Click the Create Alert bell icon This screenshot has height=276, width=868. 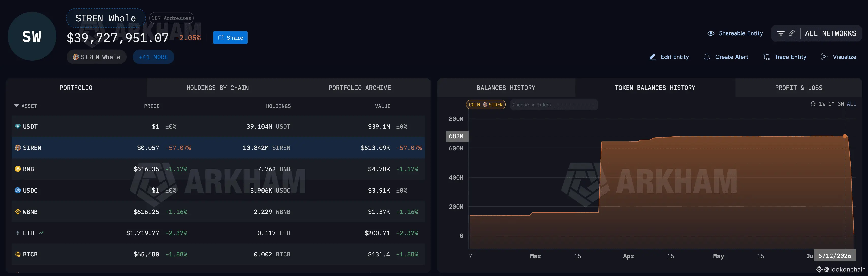point(707,57)
